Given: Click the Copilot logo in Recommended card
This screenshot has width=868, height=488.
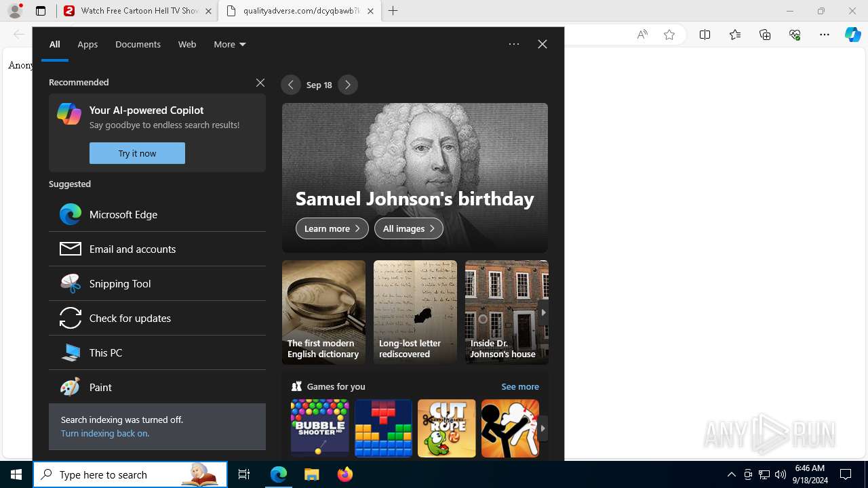Looking at the screenshot, I should 69,114.
